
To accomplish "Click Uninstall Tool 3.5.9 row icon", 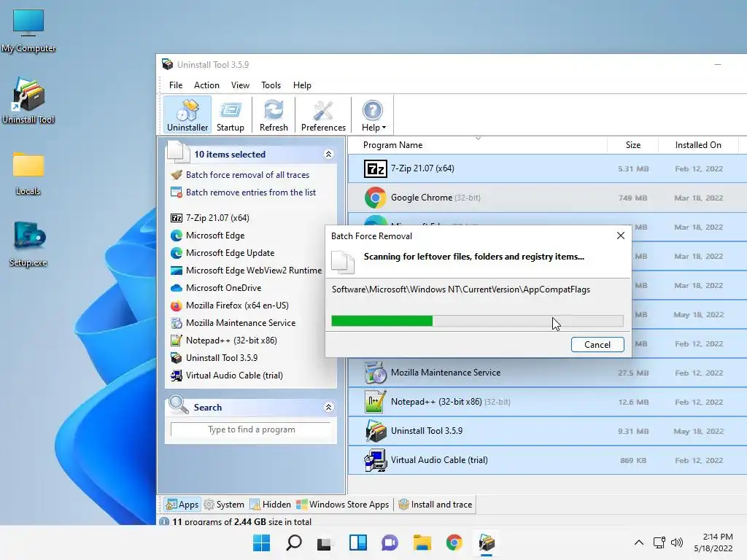I will (x=376, y=431).
